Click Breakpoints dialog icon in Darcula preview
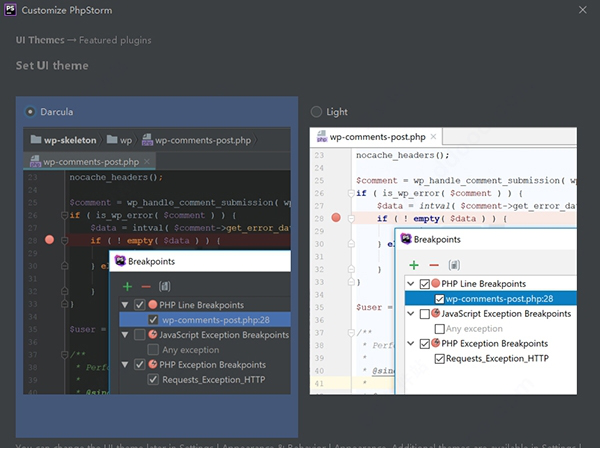The image size is (600, 465). coord(120,261)
